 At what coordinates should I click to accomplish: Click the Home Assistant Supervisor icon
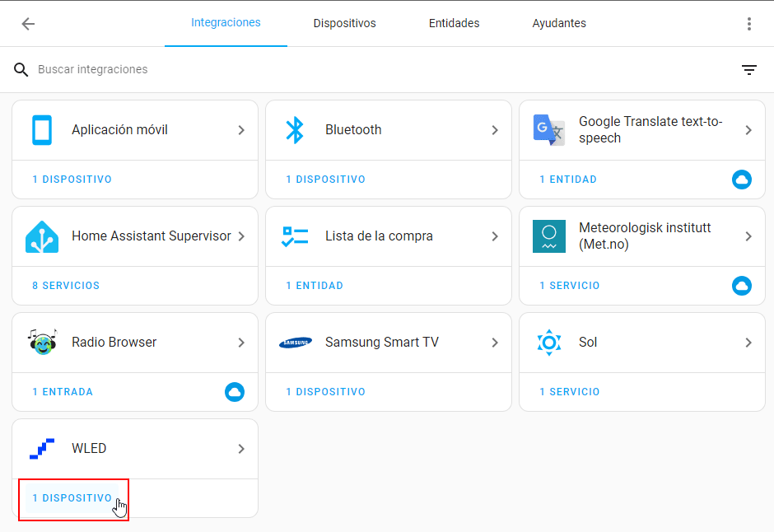tap(42, 236)
